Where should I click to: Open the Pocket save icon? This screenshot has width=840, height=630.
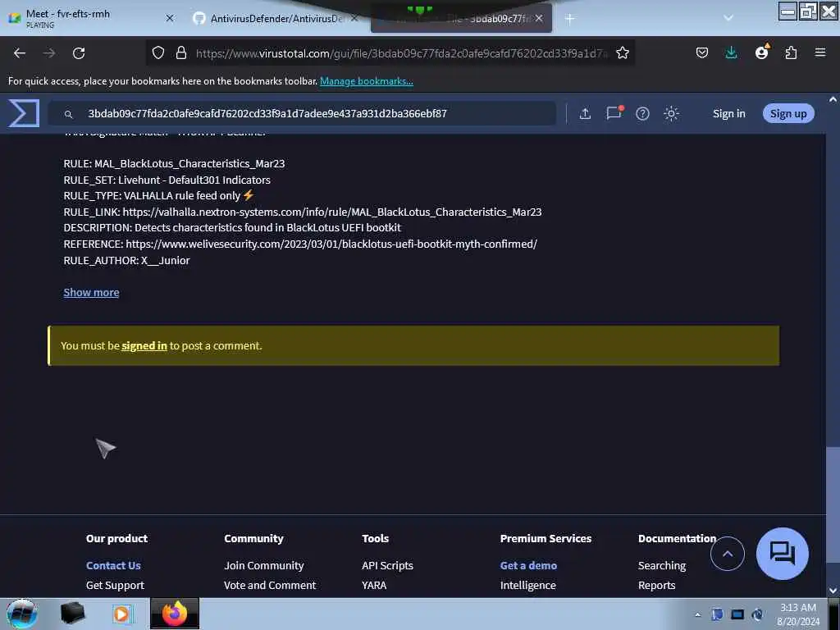(702, 53)
